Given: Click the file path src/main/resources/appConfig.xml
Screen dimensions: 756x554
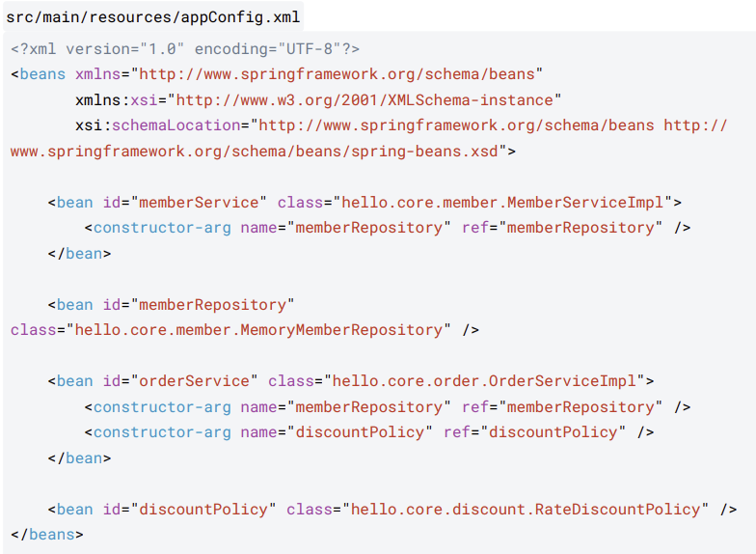Looking at the screenshot, I should click(152, 17).
